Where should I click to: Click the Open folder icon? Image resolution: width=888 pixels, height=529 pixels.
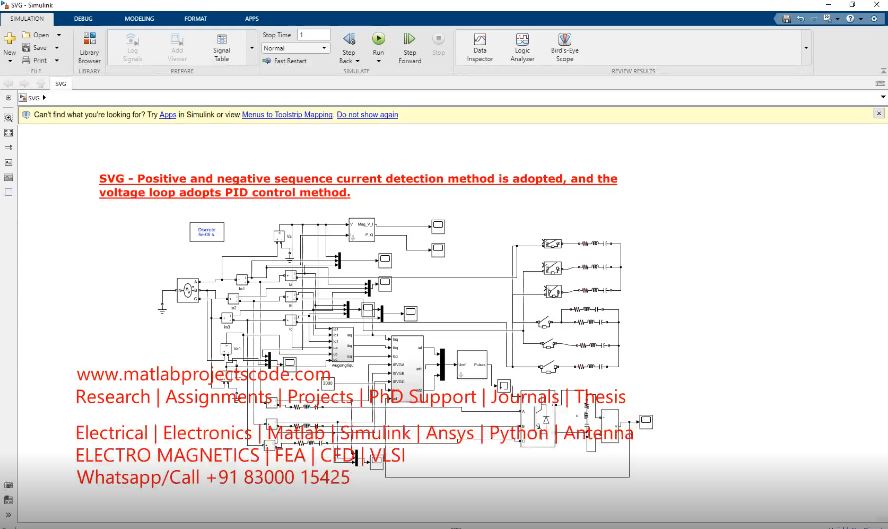26,35
